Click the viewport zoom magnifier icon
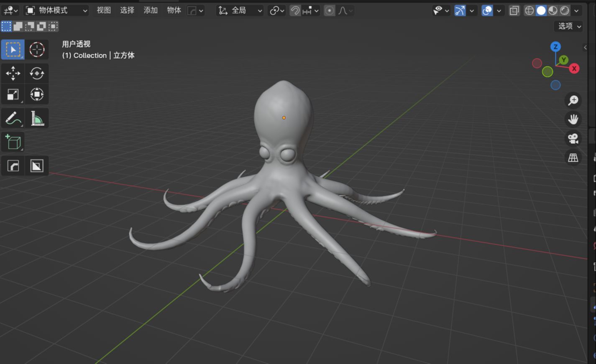Screen dimensions: 596x364 point(573,100)
